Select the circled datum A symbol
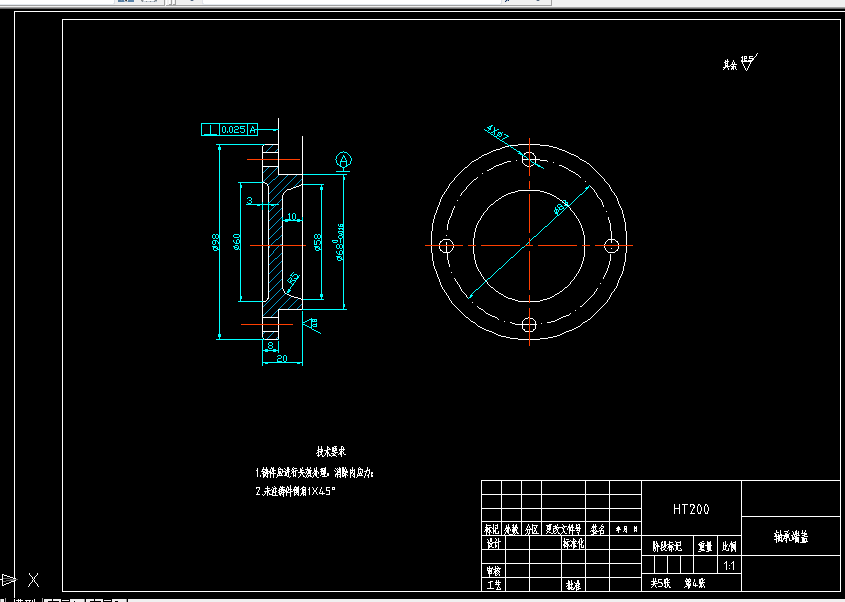The width and height of the screenshot is (845, 602). (343, 160)
